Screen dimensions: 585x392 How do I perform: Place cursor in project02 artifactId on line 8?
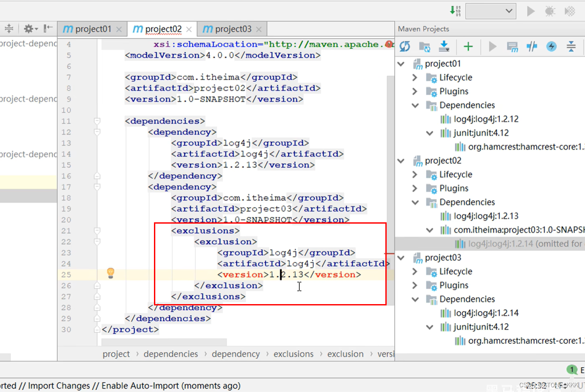tap(220, 88)
